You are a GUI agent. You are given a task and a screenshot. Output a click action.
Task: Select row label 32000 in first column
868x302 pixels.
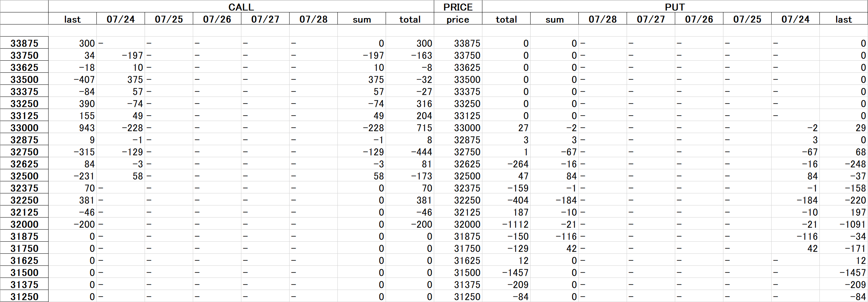(24, 224)
